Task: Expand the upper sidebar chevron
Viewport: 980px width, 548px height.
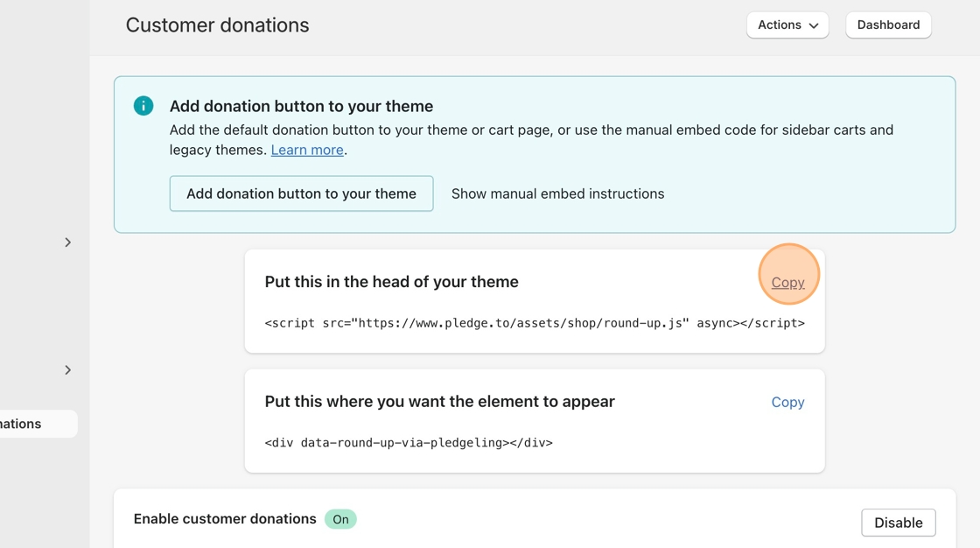Action: (67, 242)
